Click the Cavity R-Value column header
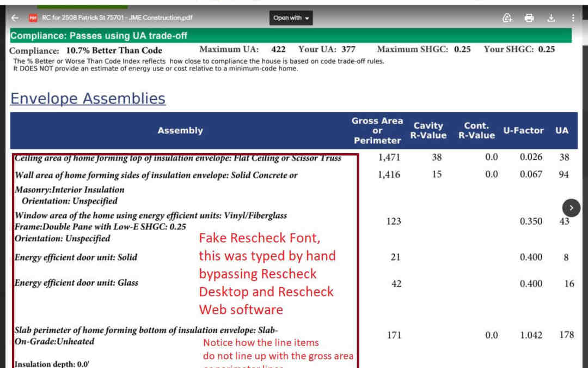The image size is (588, 368). pos(428,131)
